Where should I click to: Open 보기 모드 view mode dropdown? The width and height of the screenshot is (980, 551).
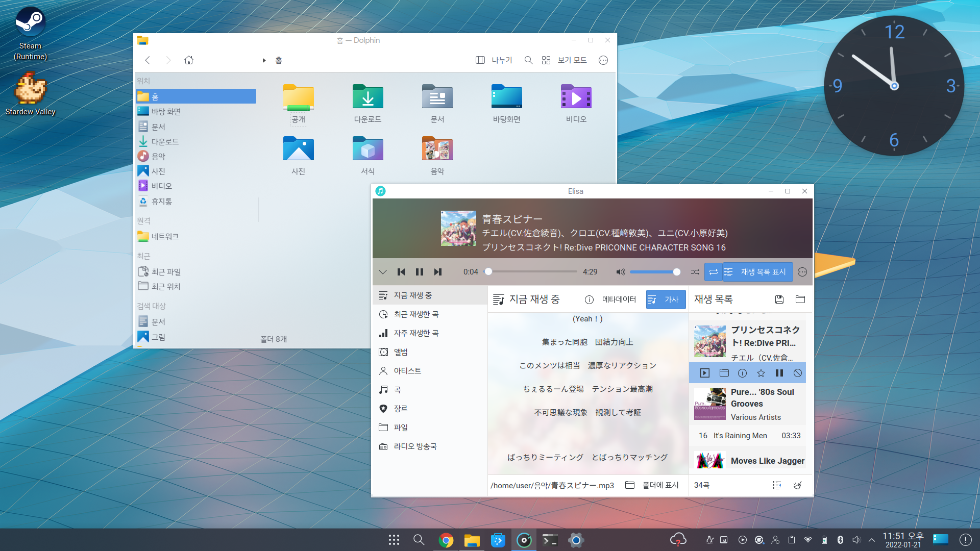coord(564,60)
